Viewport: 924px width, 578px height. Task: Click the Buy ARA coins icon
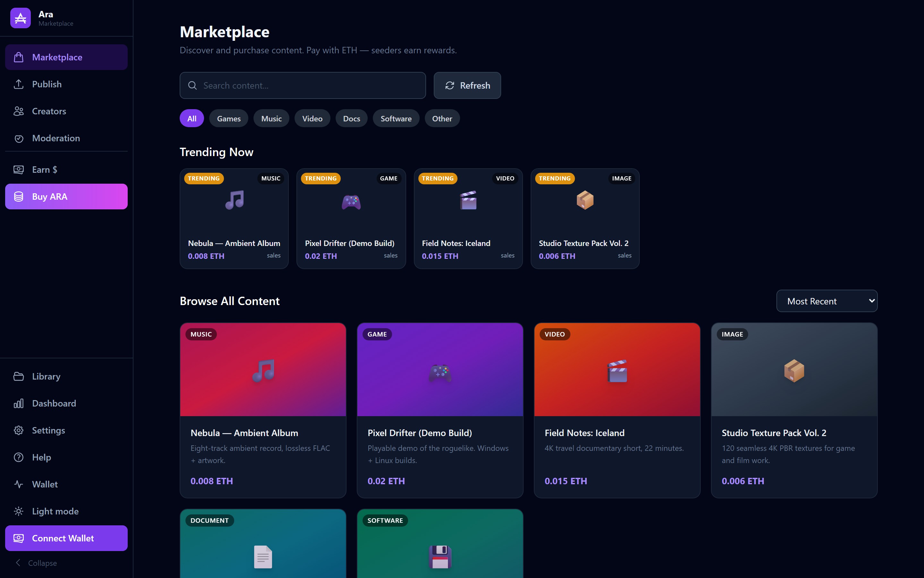(19, 197)
